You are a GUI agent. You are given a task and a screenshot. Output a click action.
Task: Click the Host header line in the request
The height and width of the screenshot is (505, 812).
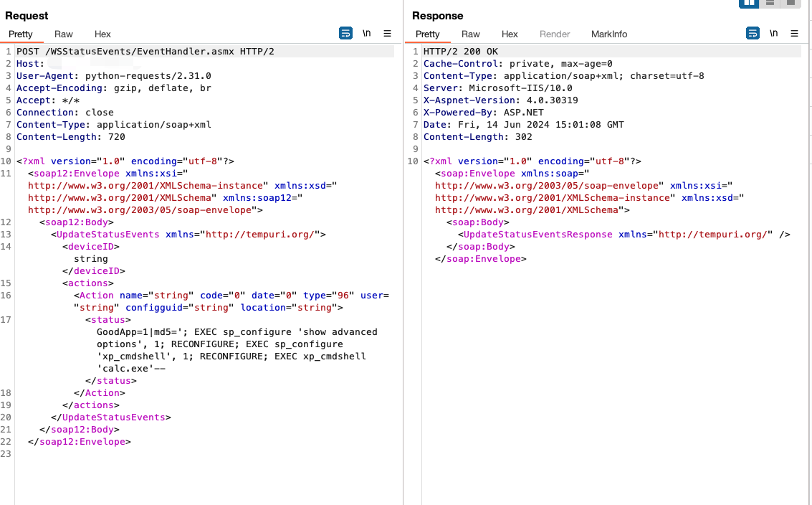pyautogui.click(x=30, y=64)
